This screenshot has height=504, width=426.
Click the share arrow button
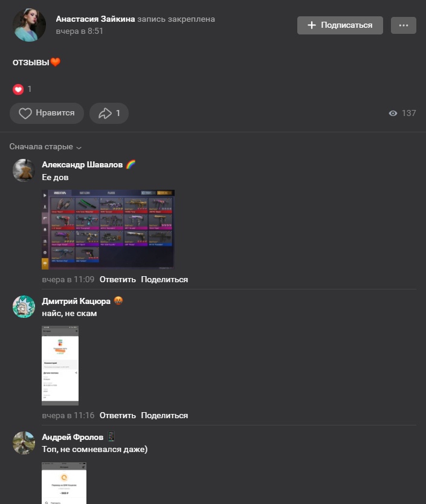point(109,113)
